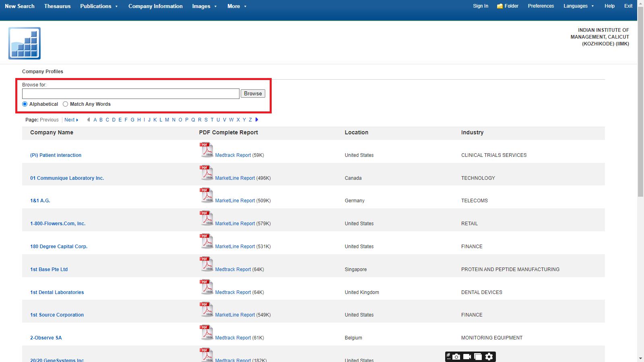Expand the Images dropdown menu

(204, 6)
